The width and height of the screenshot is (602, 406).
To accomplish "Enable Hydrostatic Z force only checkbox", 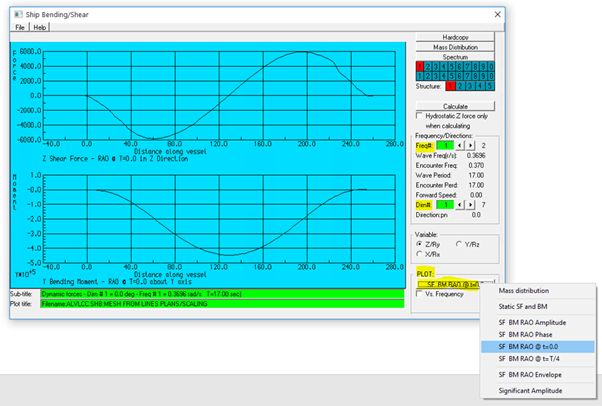I will point(420,117).
